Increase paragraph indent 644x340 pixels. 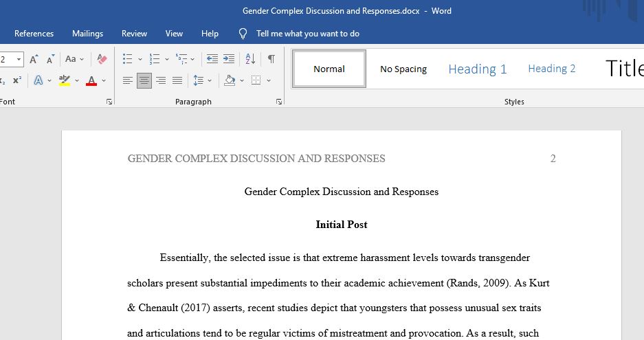229,59
